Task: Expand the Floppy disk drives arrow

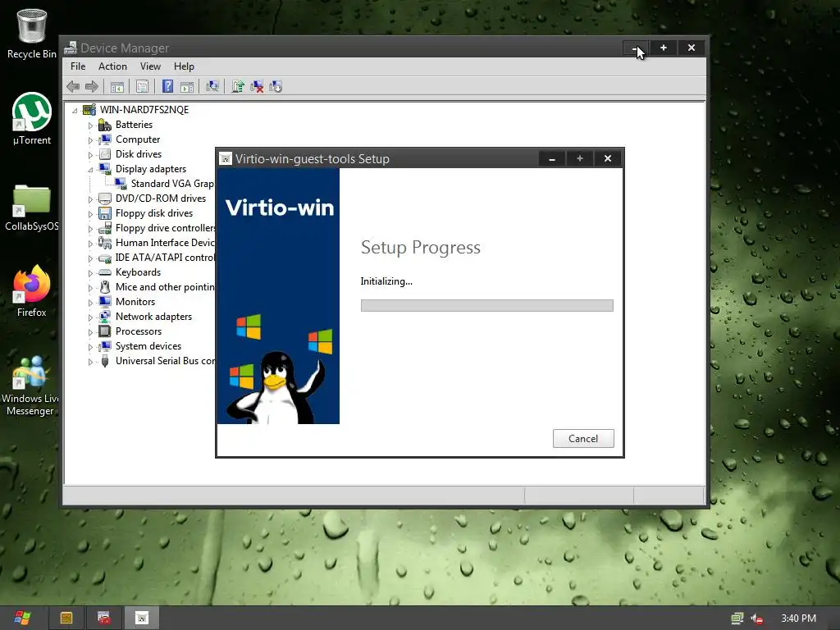Action: pos(90,214)
